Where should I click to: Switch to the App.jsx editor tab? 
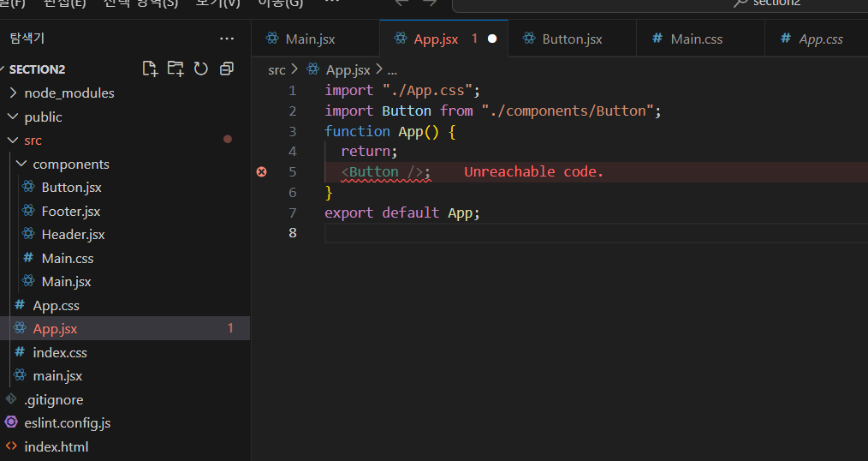[443, 39]
